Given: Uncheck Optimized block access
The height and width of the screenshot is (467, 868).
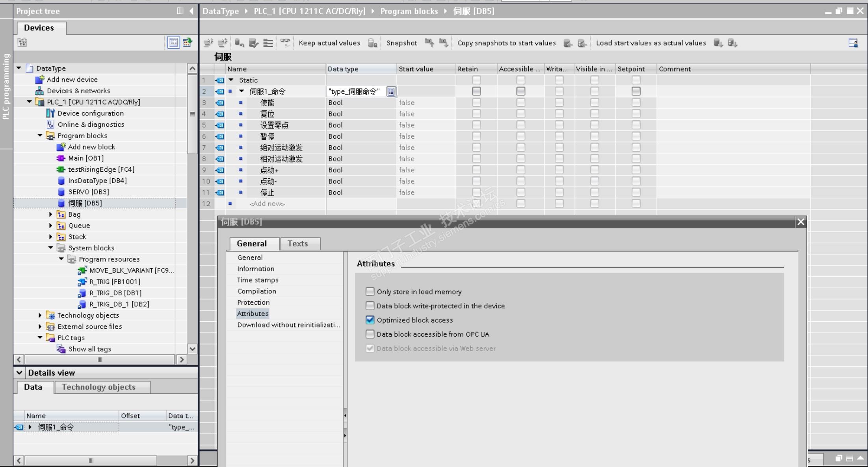Looking at the screenshot, I should point(370,320).
